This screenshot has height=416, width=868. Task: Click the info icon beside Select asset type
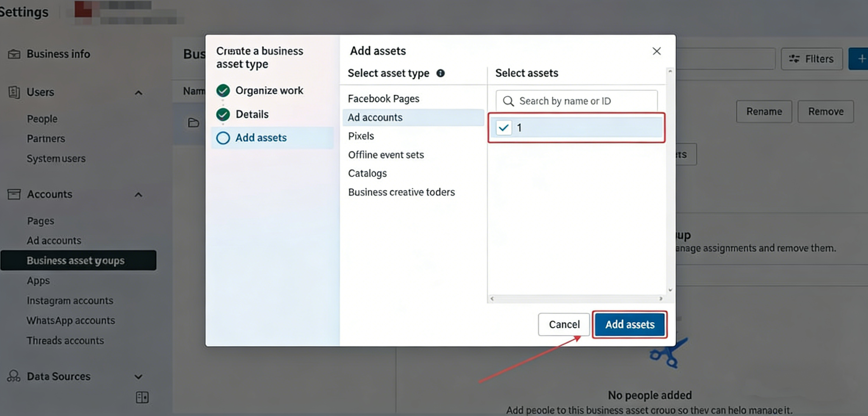click(x=440, y=73)
